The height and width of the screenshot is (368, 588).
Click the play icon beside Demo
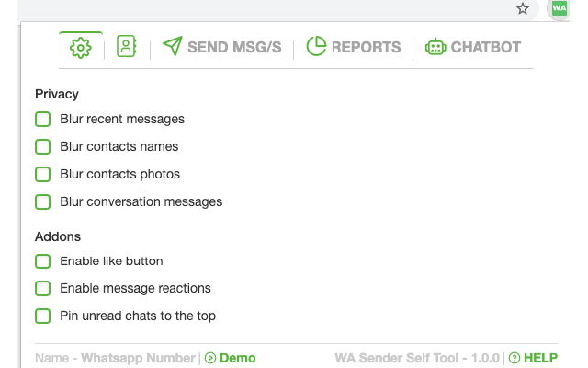coord(210,358)
